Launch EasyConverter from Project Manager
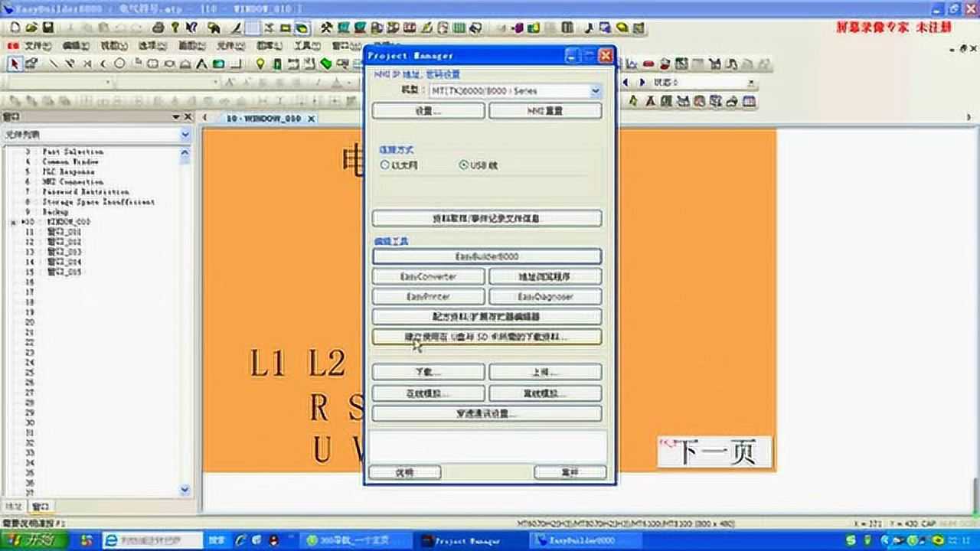 [429, 276]
